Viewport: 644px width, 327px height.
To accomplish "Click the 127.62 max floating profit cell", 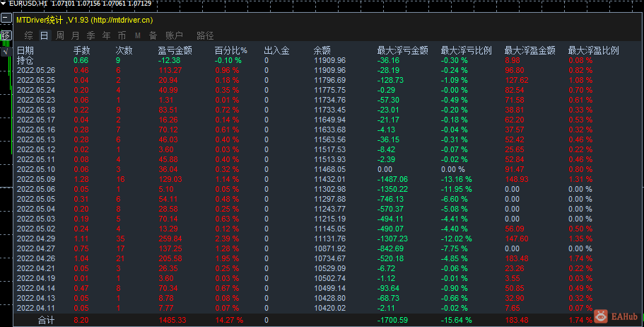I will 517,80.
